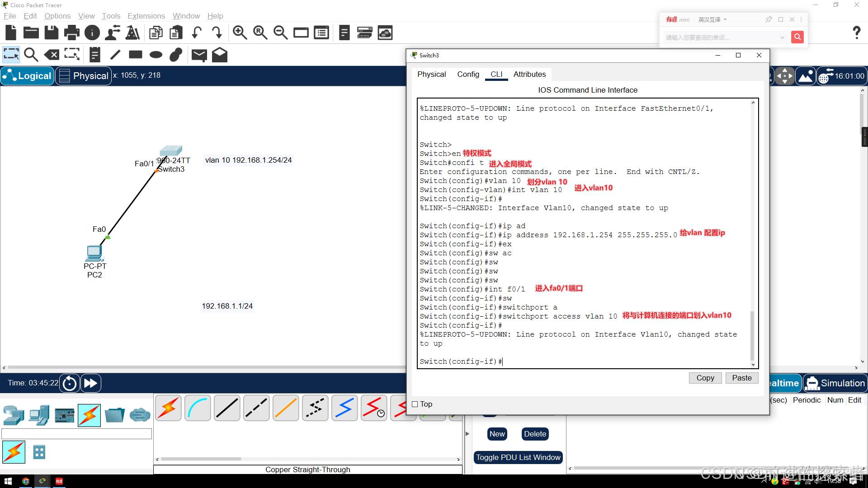Select the Place Note tool
Screen dimensions: 868x488
[95, 55]
